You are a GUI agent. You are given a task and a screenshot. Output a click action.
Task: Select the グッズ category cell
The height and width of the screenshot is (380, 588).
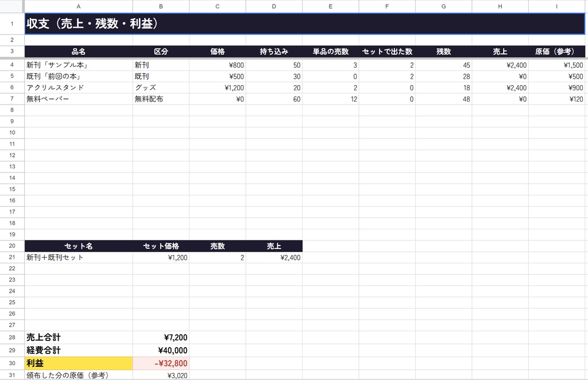[161, 87]
